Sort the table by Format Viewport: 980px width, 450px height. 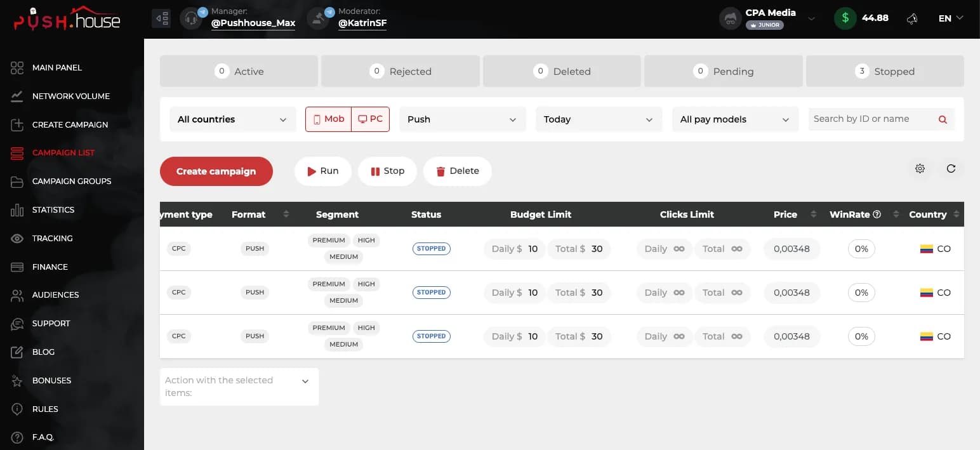286,215
